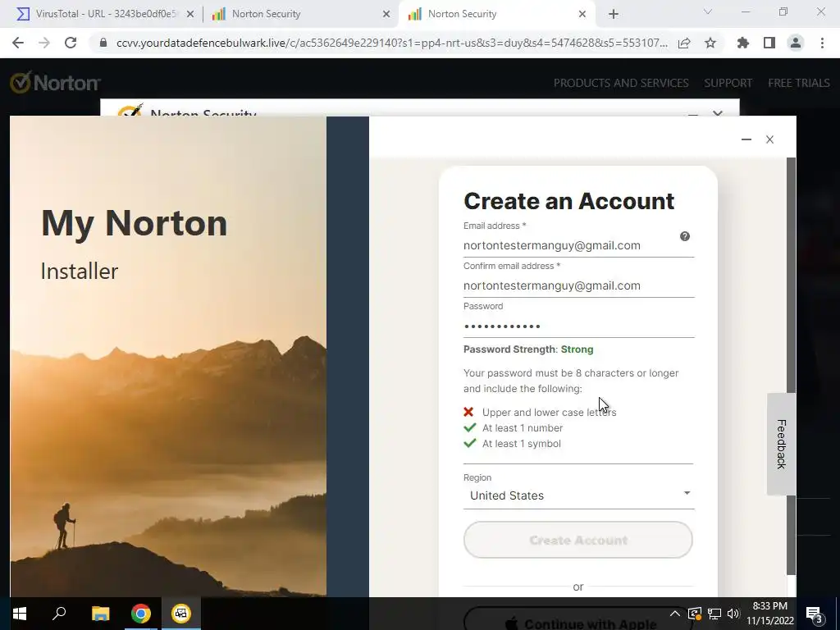Open Chrome from the taskbar
840x630 pixels.
pos(141,614)
